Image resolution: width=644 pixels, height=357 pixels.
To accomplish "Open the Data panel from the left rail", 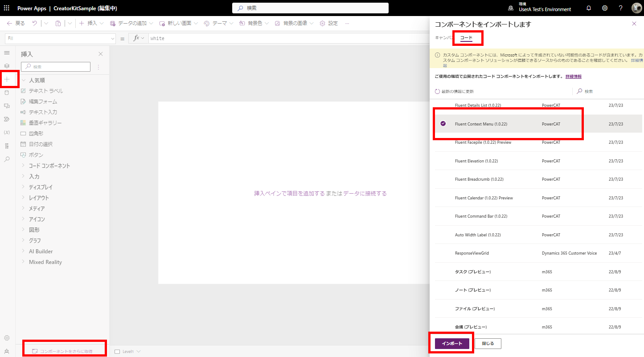I will point(7,92).
